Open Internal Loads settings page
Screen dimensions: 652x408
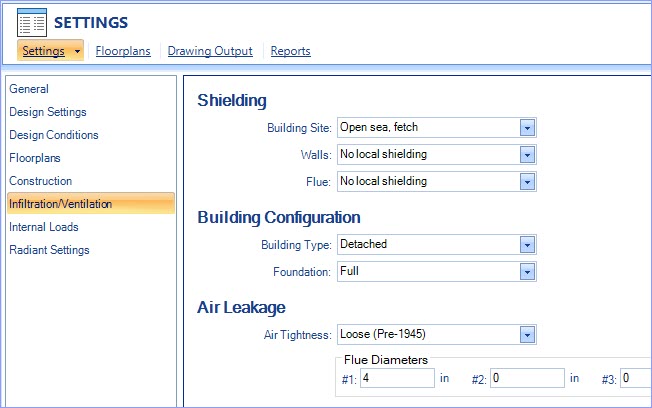[44, 227]
